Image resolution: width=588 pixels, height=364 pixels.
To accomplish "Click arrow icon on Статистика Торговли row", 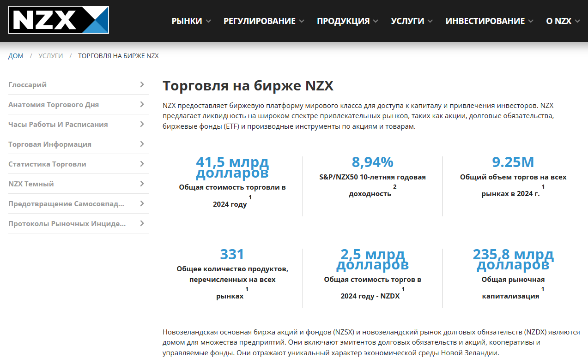I will click(x=142, y=164).
